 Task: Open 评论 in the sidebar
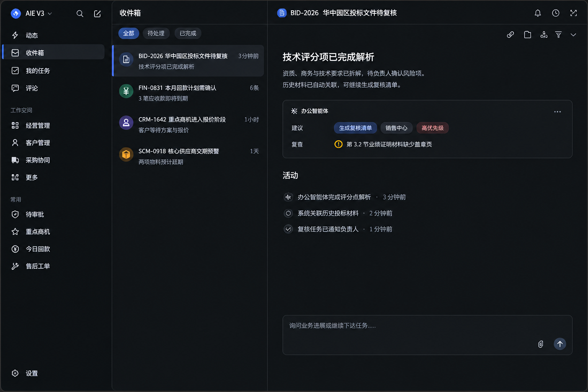point(53,88)
